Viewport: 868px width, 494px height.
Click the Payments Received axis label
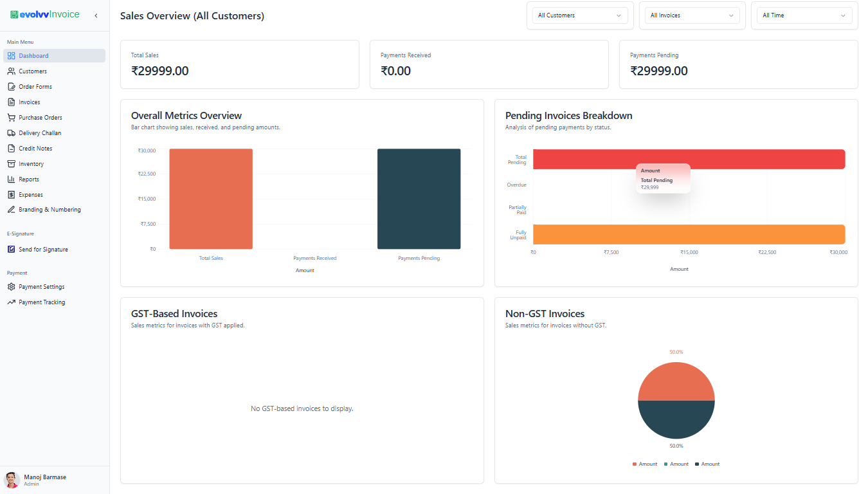pyautogui.click(x=315, y=259)
